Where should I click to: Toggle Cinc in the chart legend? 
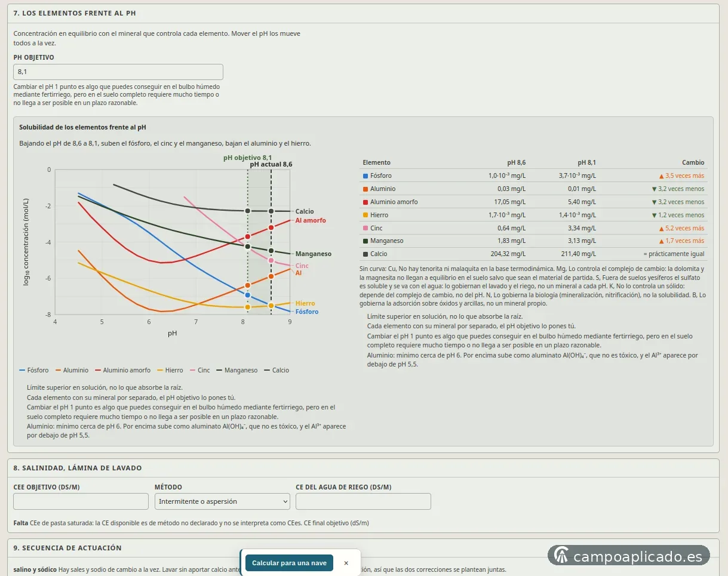(200, 370)
